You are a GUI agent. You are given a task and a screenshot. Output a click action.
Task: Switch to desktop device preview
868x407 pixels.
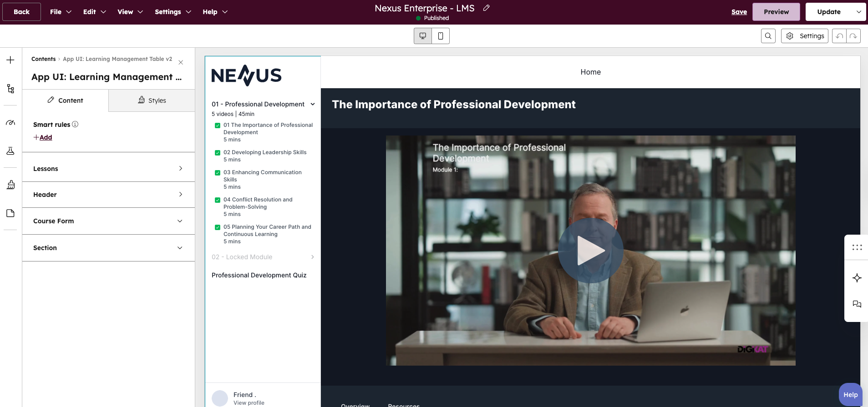(x=423, y=36)
